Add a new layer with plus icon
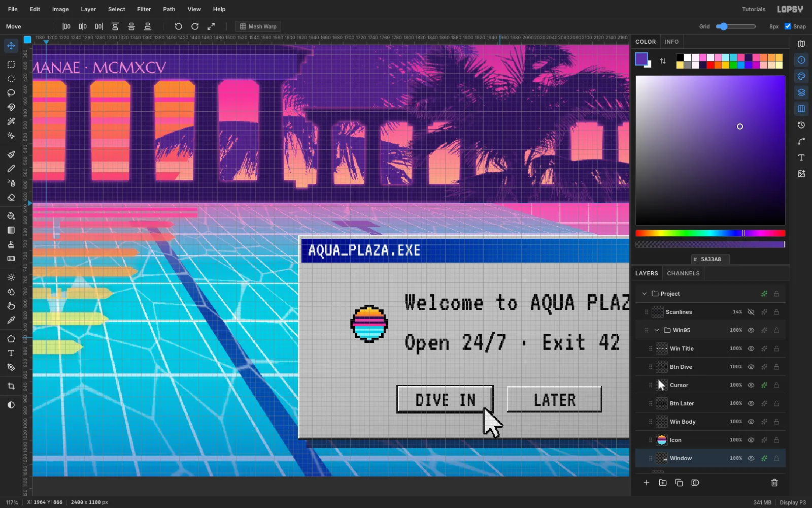This screenshot has width=812, height=508. (647, 483)
